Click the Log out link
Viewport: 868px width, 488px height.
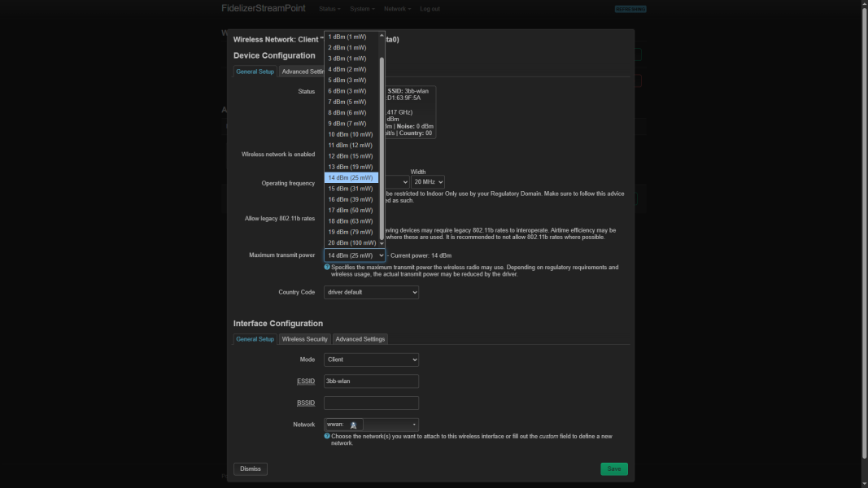pos(430,9)
